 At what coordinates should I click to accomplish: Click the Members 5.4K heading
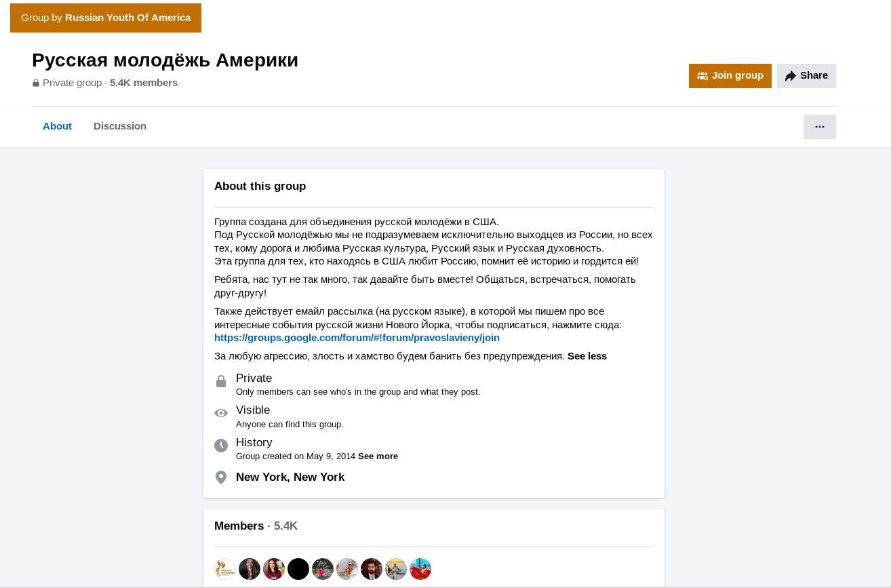256,526
